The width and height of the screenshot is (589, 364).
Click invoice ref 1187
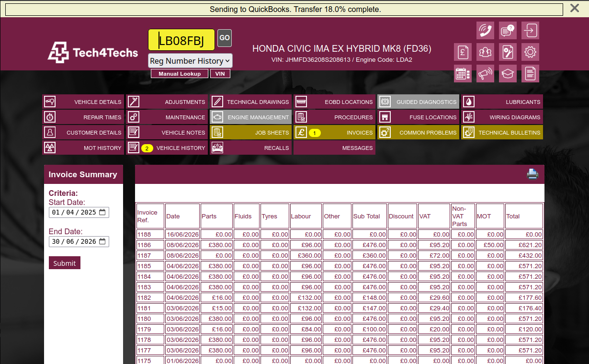point(150,255)
